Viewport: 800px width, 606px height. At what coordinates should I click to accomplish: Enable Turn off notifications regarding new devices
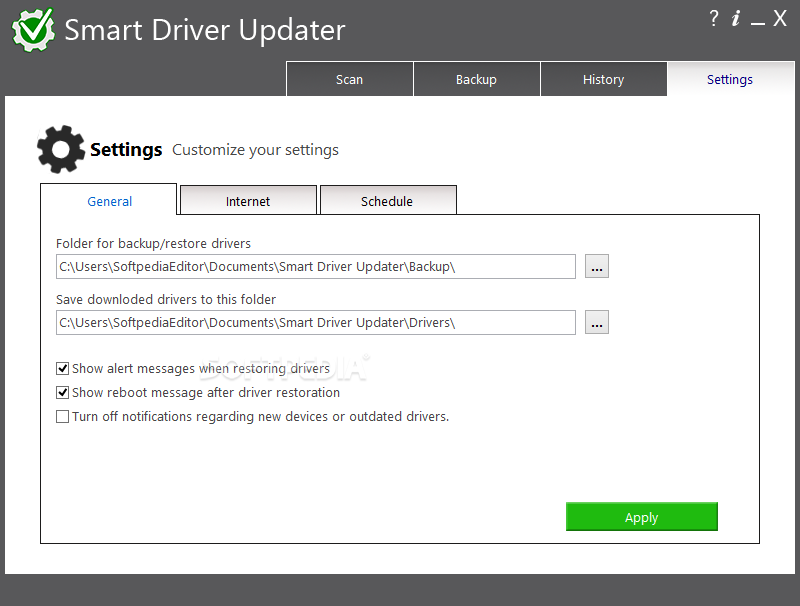point(62,417)
